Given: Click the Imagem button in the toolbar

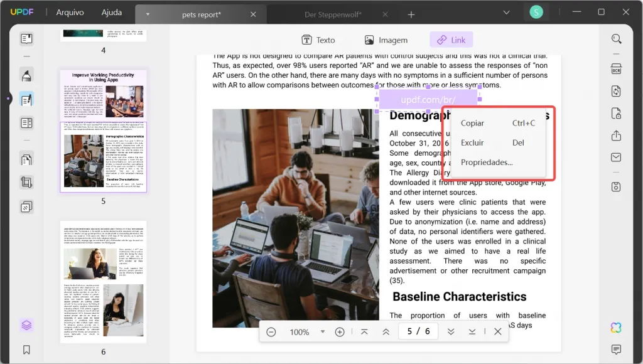Looking at the screenshot, I should coord(386,39).
